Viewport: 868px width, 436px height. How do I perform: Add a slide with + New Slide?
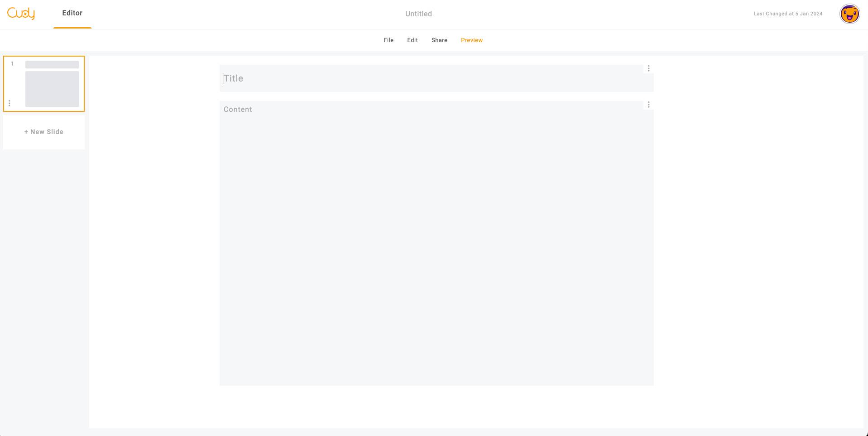pos(44,132)
